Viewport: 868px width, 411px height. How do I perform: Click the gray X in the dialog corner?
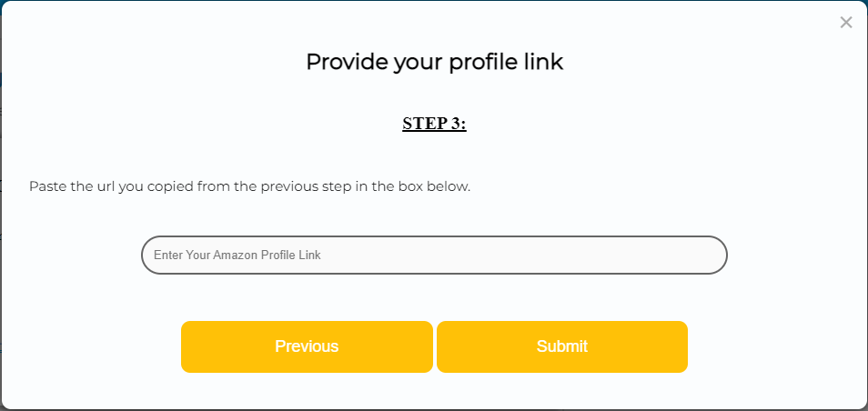tap(846, 23)
